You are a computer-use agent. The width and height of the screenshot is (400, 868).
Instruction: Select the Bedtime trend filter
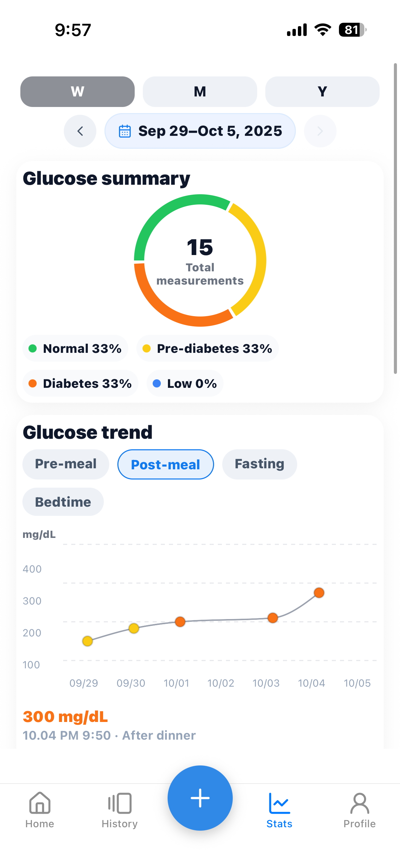pos(63,502)
